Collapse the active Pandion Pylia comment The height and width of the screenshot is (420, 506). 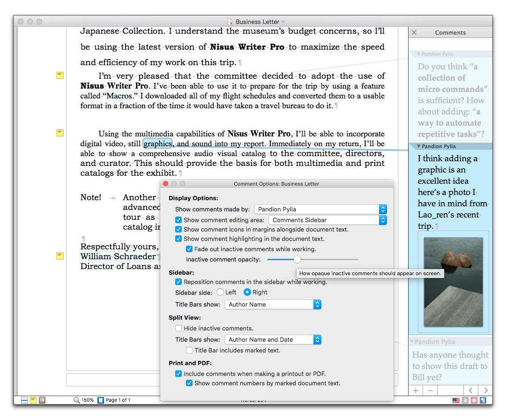(x=418, y=146)
